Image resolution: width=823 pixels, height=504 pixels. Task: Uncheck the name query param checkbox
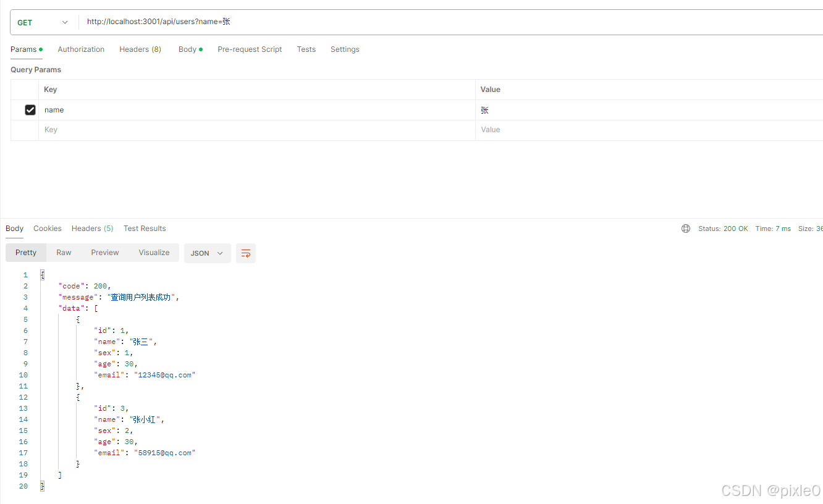tap(30, 110)
